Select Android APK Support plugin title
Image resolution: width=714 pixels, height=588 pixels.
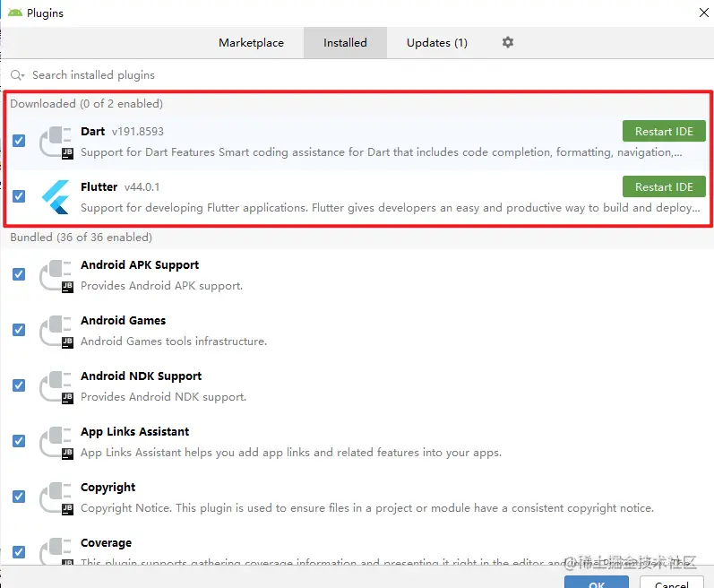click(x=140, y=265)
